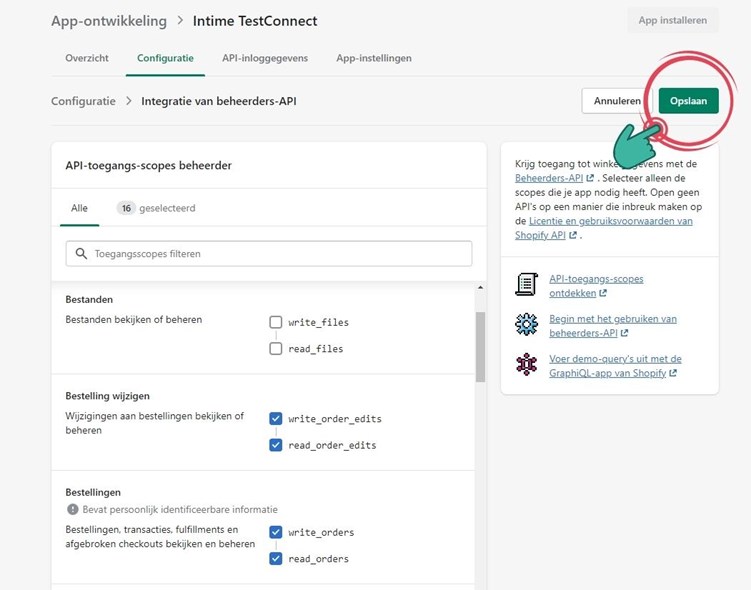Enable the write_files checkbox
751x590 pixels.
(x=276, y=322)
